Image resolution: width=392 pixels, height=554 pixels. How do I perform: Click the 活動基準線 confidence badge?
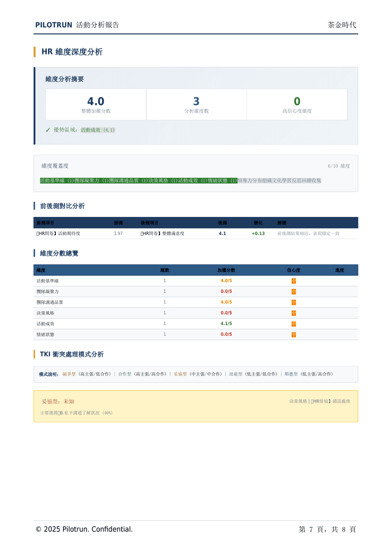[x=293, y=280]
